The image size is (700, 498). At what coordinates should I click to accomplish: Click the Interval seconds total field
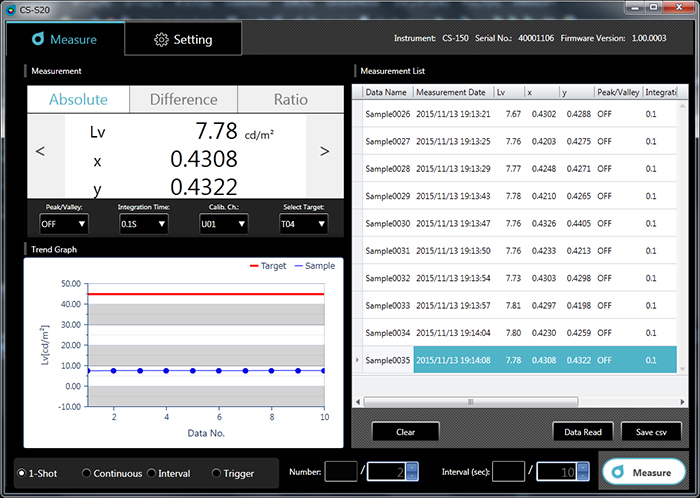click(557, 472)
